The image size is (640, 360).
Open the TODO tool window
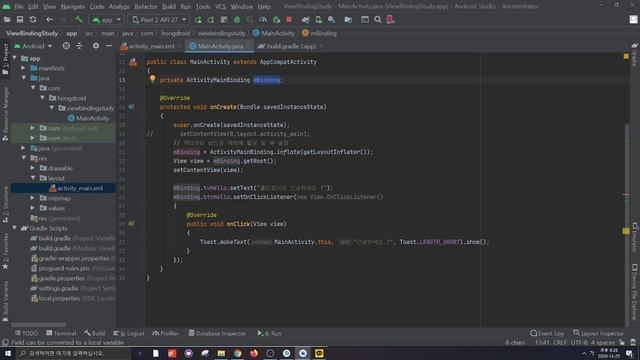[26, 333]
